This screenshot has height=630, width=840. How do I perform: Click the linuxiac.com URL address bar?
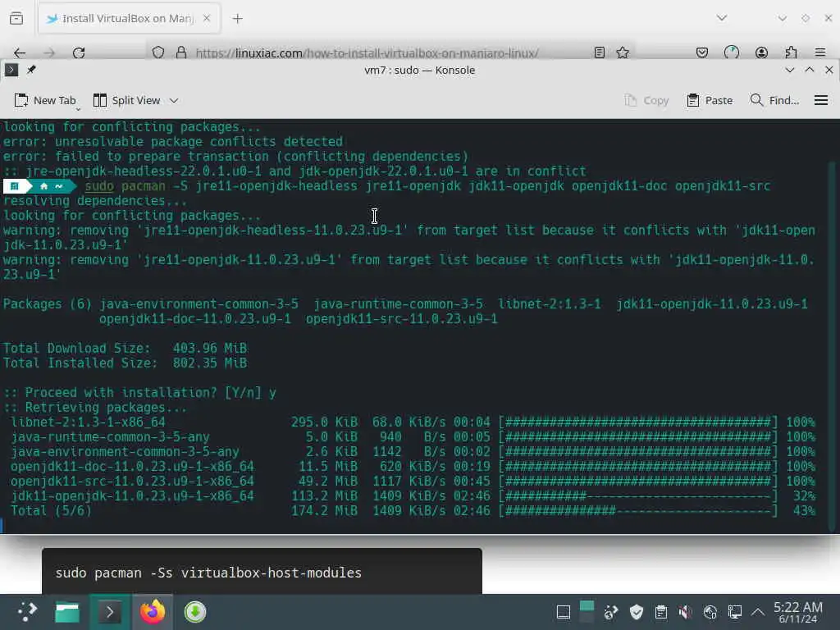[x=367, y=53]
